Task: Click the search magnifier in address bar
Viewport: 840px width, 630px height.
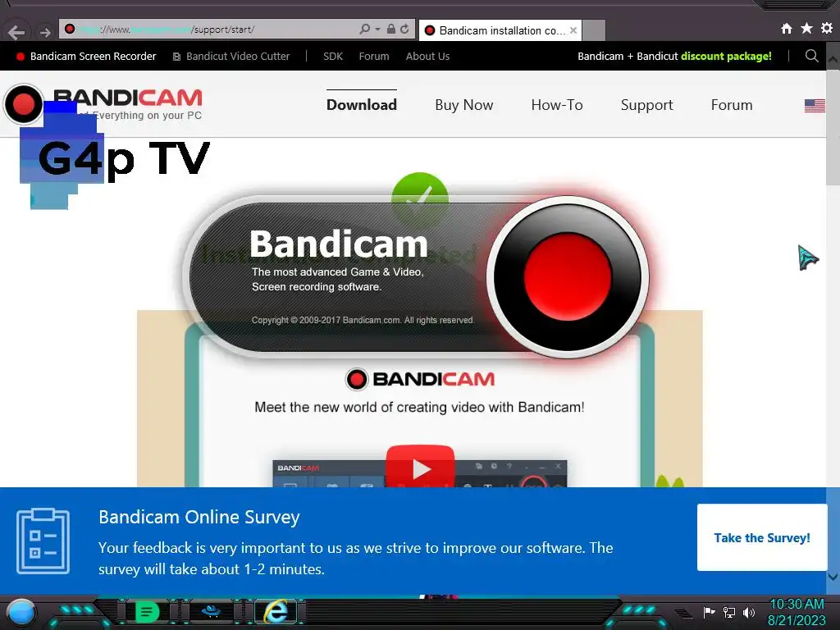Action: pos(365,29)
